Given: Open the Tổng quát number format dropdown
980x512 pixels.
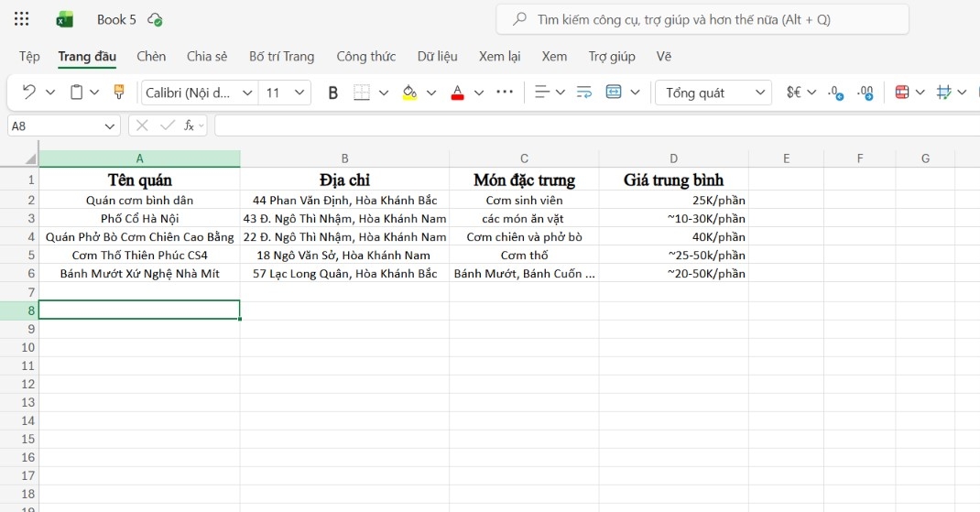Looking at the screenshot, I should [x=713, y=93].
